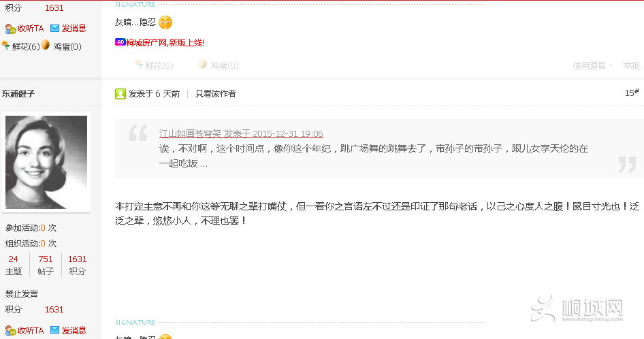Click the 15# floor number link

(x=632, y=93)
